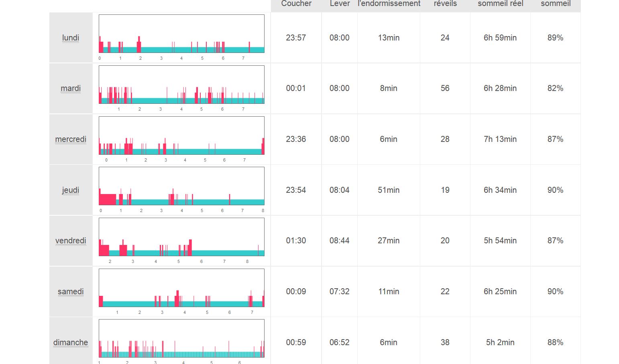Click the mardi sleep chart
Image resolution: width=619 pixels, height=364 pixels.
(x=181, y=85)
